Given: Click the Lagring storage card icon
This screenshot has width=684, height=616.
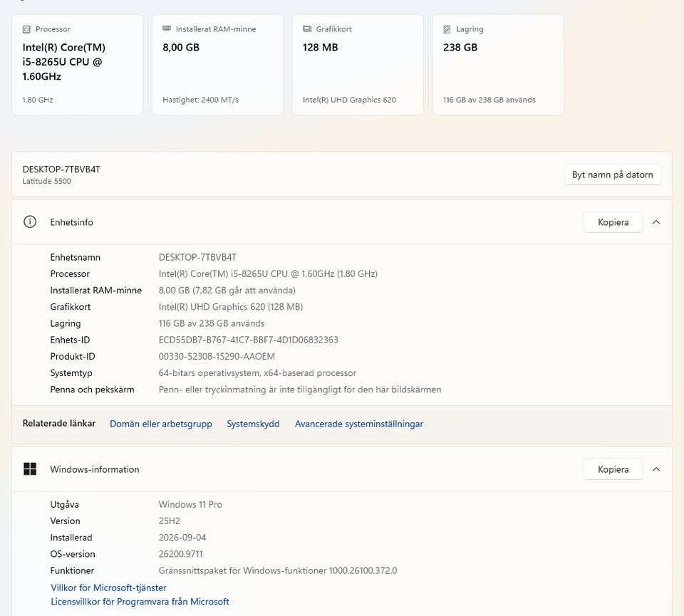Looking at the screenshot, I should [447, 29].
